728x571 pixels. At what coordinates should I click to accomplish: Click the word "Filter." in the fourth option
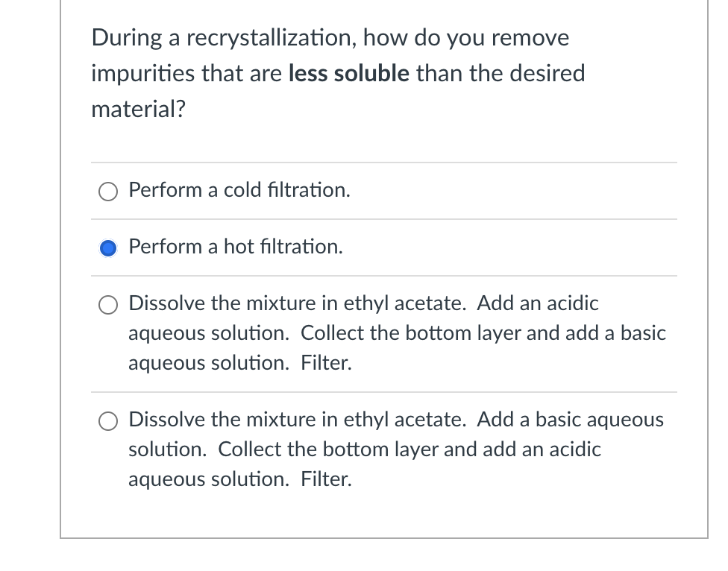325,479
